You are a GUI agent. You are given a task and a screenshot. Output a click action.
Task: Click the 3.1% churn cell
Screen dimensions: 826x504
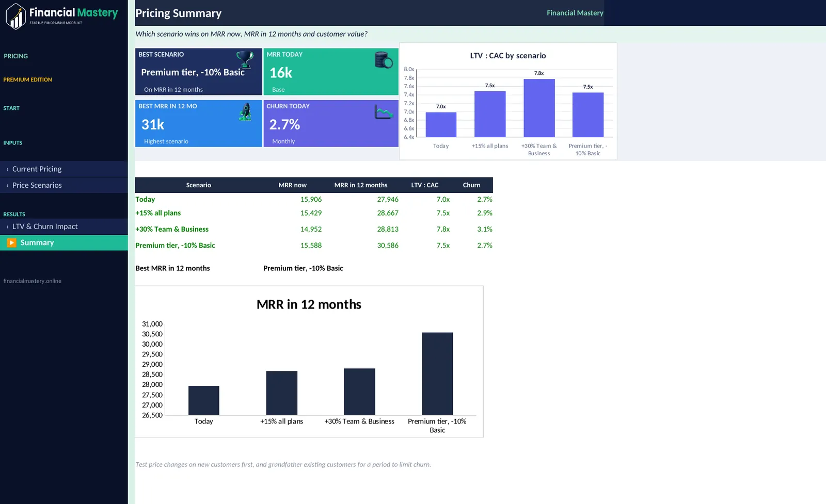pyautogui.click(x=485, y=230)
